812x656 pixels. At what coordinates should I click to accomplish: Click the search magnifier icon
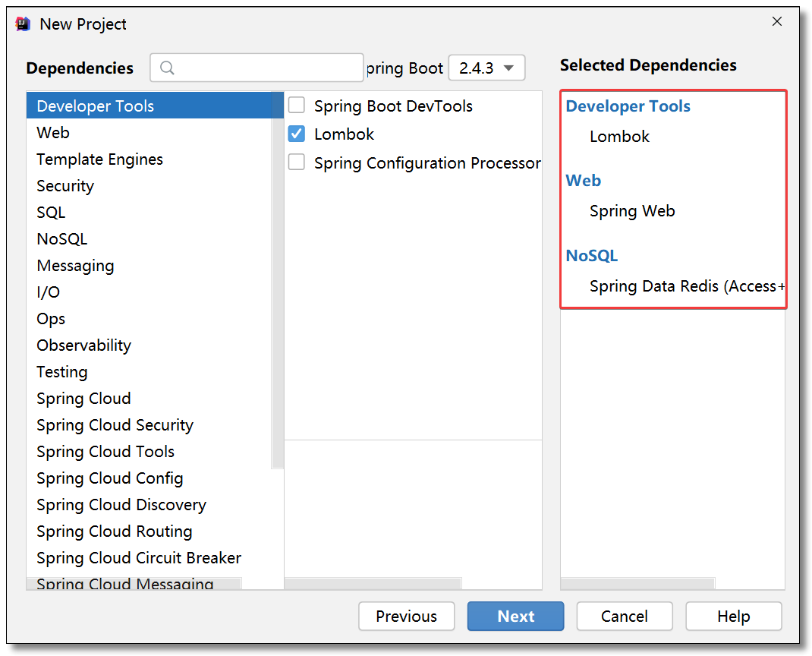[167, 68]
